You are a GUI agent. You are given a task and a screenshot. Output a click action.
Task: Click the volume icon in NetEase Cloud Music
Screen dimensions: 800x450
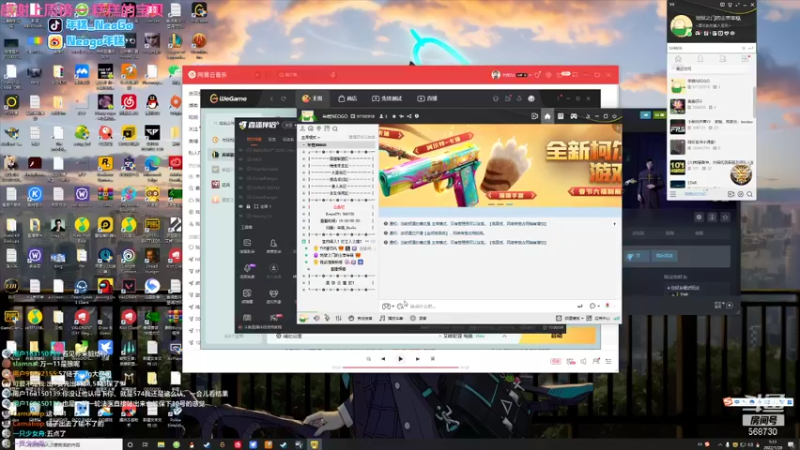[583, 361]
